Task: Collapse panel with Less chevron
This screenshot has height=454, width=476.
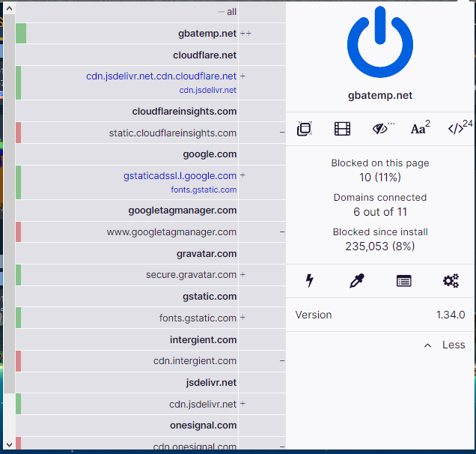Action: tap(445, 345)
